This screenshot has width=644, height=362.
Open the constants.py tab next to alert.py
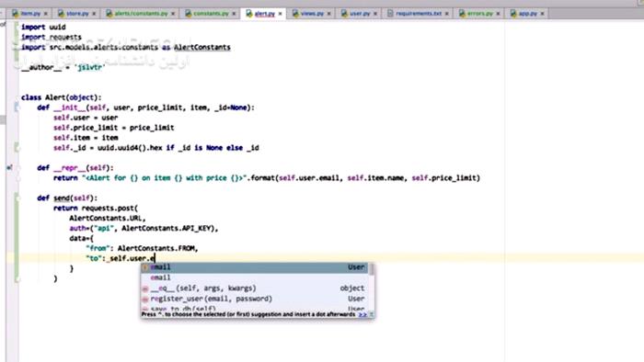211,14
